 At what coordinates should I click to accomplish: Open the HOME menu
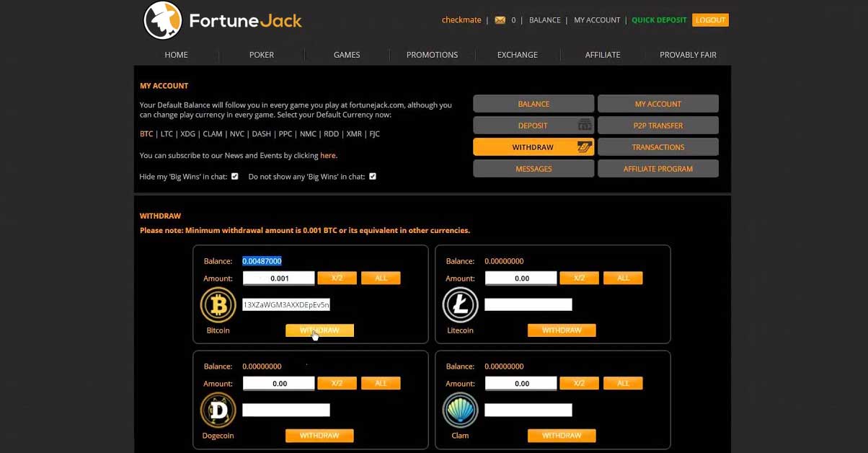click(x=176, y=55)
